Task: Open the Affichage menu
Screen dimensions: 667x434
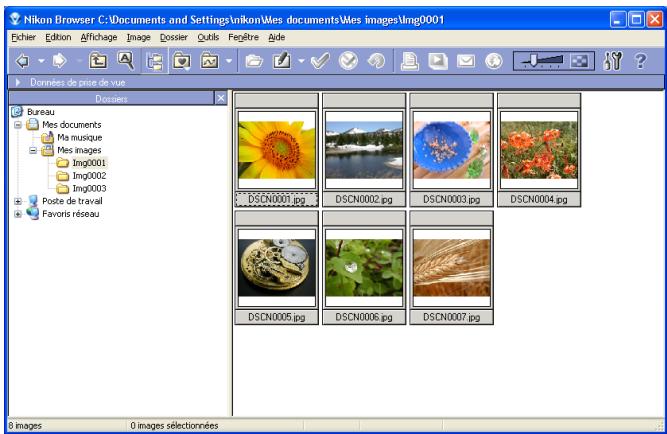Action: [99, 37]
